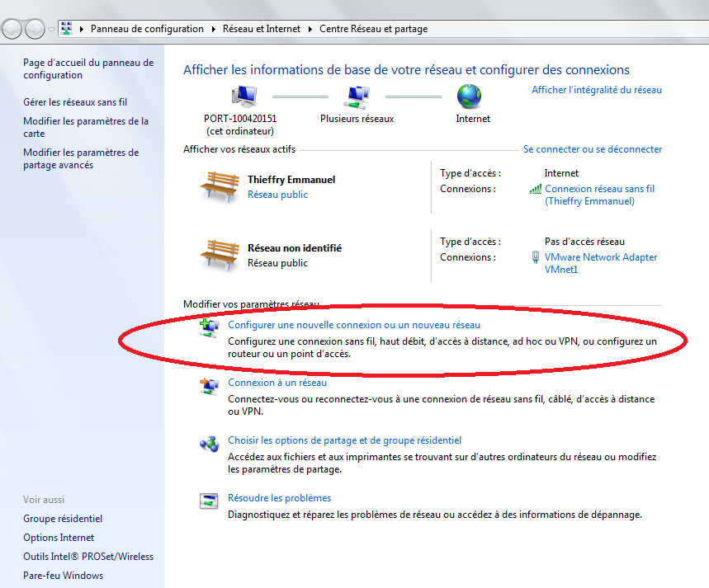The width and height of the screenshot is (709, 588).
Task: Click the PORT-100420151 computer icon
Action: tap(244, 97)
